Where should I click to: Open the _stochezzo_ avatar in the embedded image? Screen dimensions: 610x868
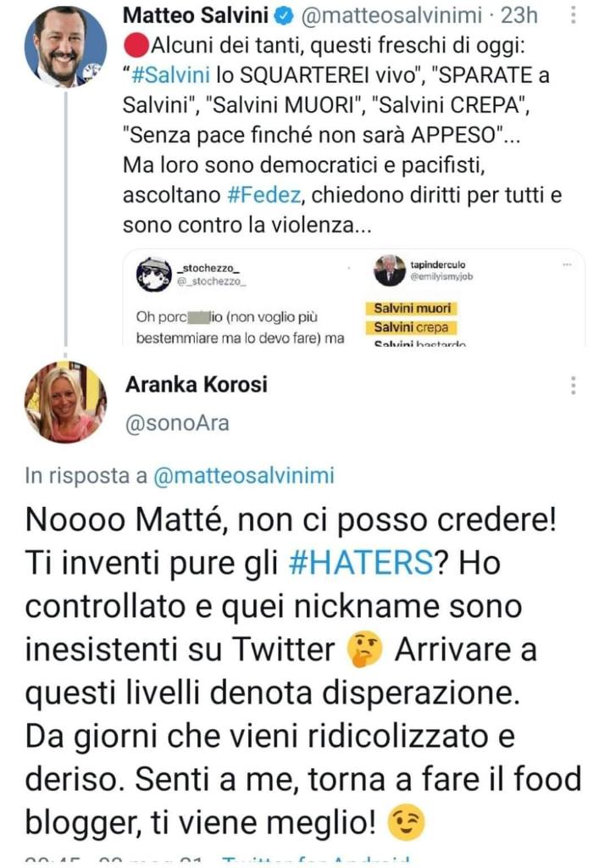pos(154,274)
